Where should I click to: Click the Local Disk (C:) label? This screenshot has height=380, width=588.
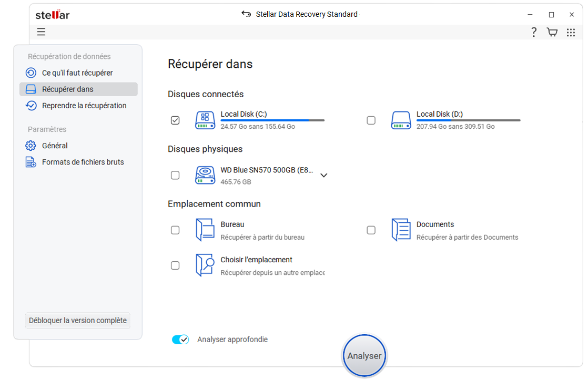(244, 114)
